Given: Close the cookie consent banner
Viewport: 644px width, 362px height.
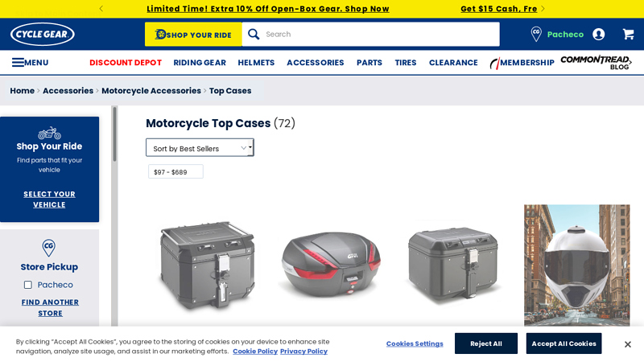Looking at the screenshot, I should 627,344.
